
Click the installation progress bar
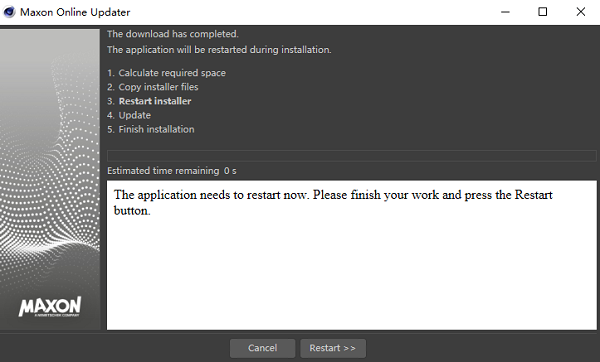(x=352, y=156)
